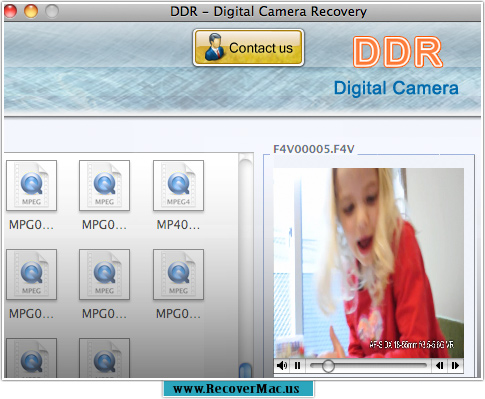The height and width of the screenshot is (399, 485).
Task: Click the F4V00005.F4V file name label
Action: coord(314,149)
